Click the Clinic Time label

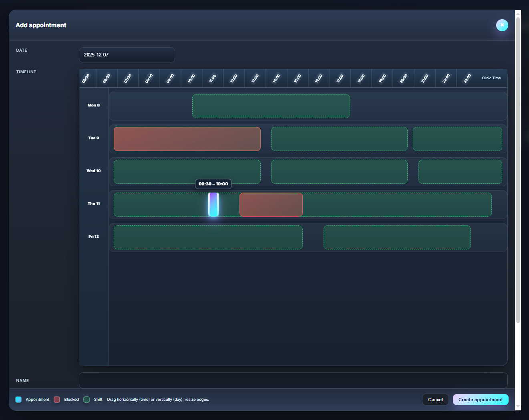pyautogui.click(x=491, y=78)
